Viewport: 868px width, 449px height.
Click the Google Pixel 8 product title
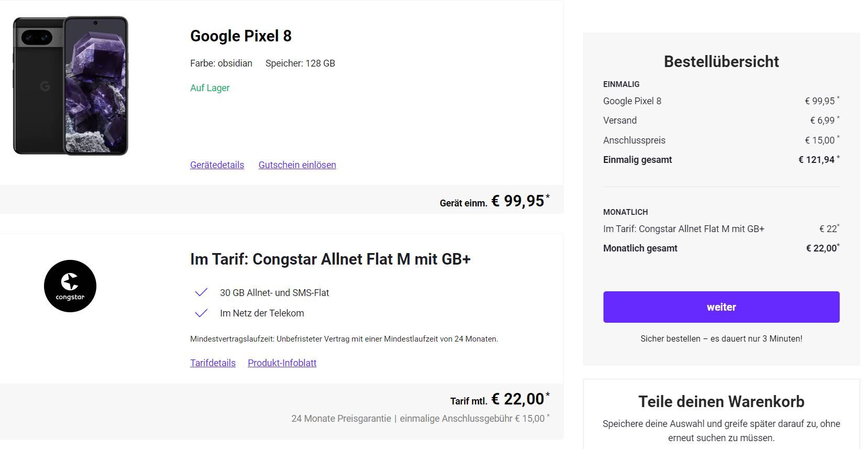coord(241,36)
